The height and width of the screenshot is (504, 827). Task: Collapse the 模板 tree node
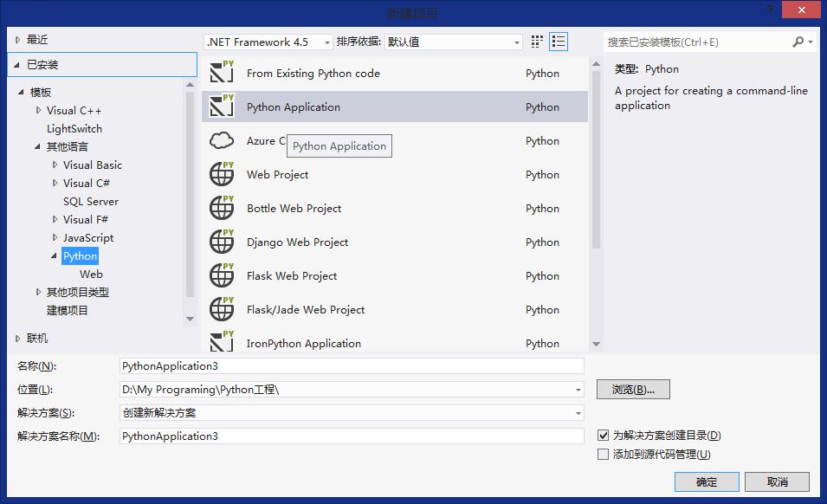click(21, 93)
